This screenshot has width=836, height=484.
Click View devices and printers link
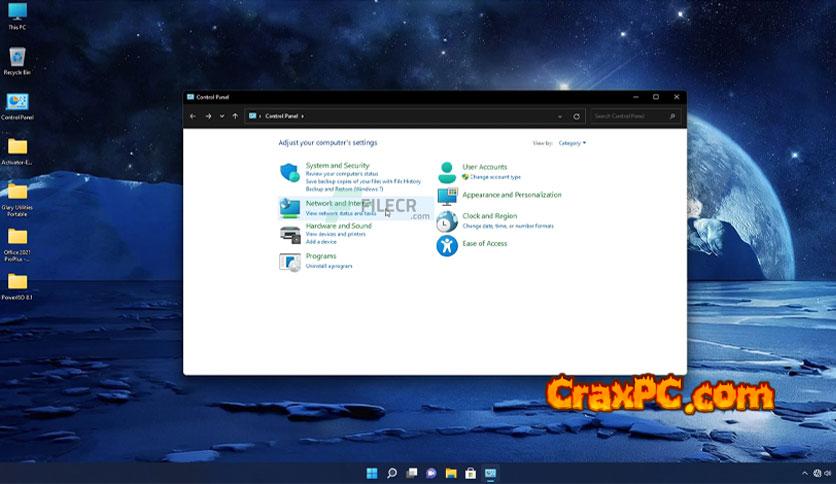click(x=335, y=234)
